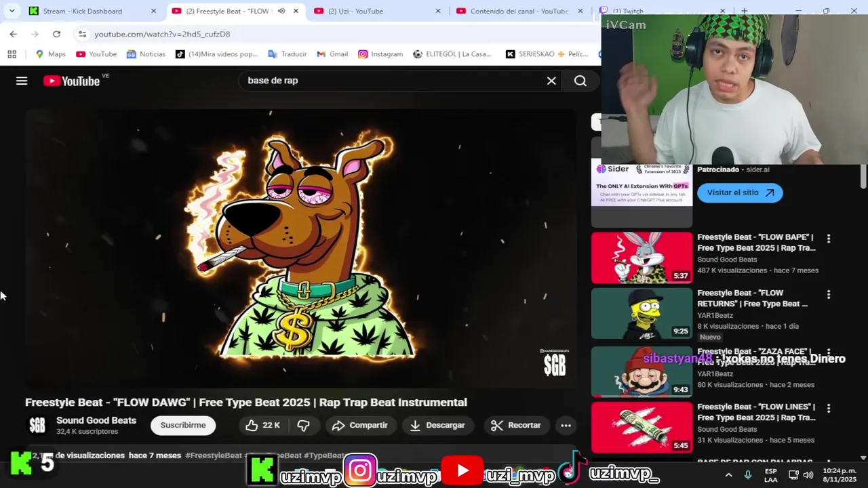Screen dimensions: 868x488
Task: Open taskbar microphone tray icon
Action: pos(748,475)
